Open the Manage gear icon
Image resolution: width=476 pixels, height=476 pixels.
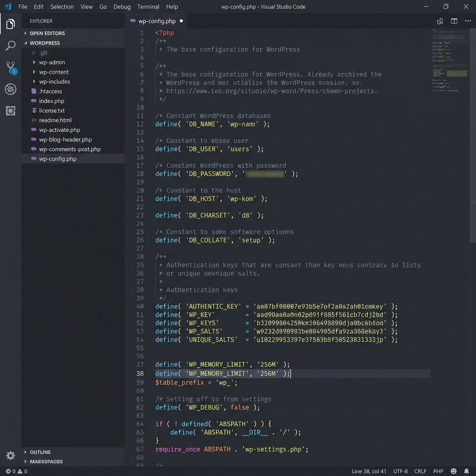tap(10, 455)
